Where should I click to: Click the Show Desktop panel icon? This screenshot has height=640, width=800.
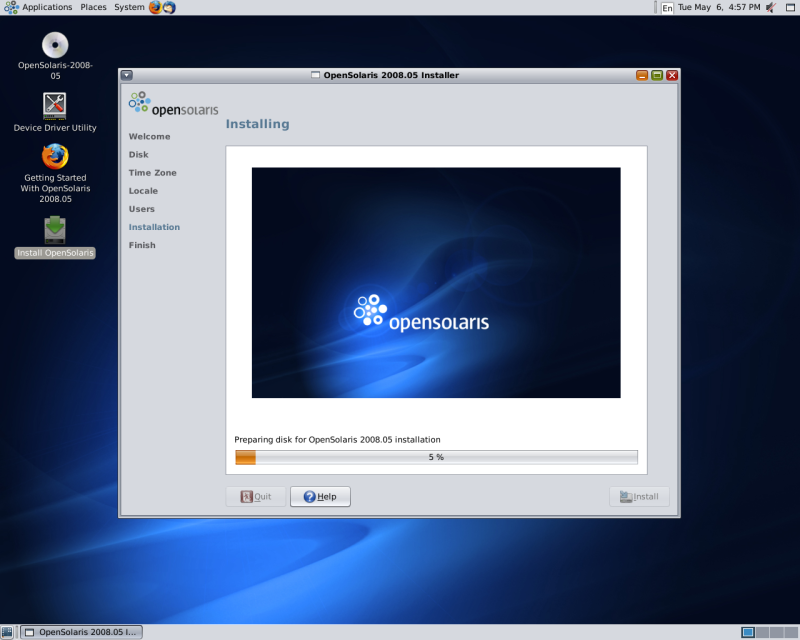point(7,632)
